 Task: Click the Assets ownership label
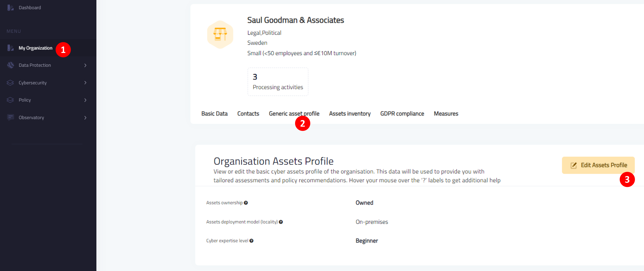point(224,203)
